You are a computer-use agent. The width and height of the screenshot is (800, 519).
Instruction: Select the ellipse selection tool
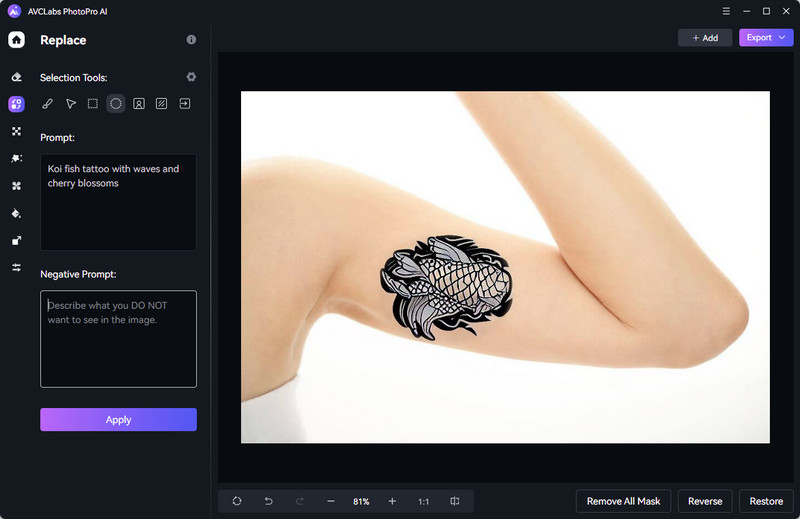coord(116,104)
